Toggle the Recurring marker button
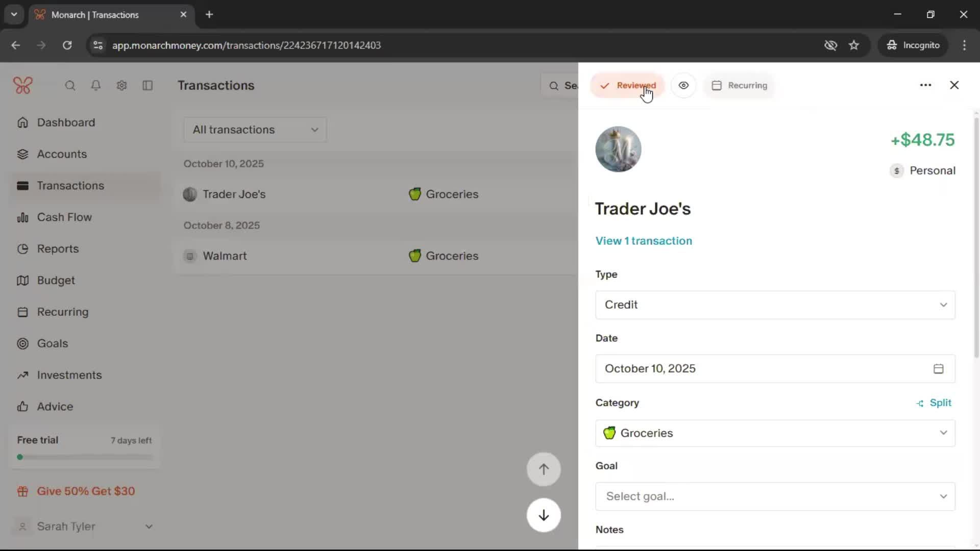The image size is (980, 551). pos(740,86)
